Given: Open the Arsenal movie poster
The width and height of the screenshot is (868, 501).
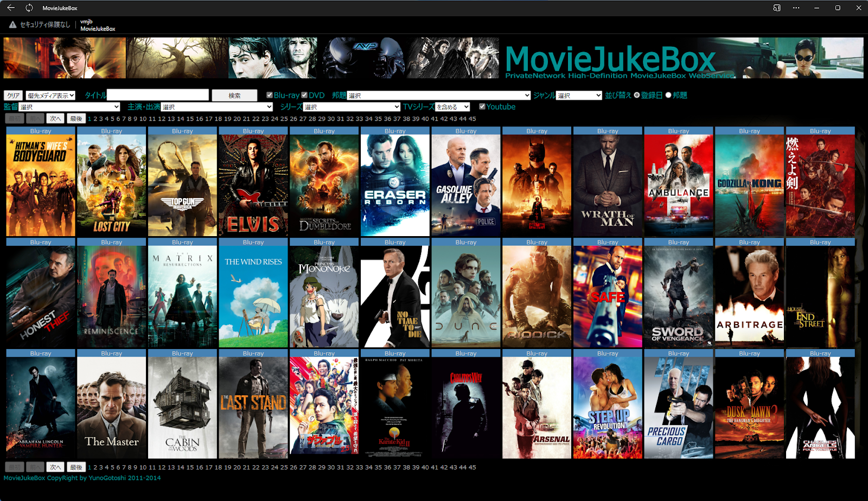Looking at the screenshot, I should (537, 408).
